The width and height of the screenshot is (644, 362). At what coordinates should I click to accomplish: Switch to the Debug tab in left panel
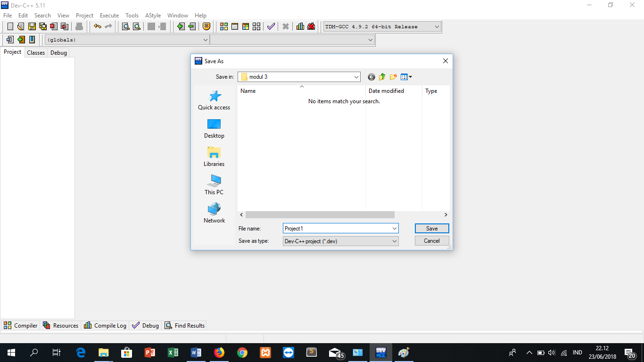click(x=58, y=53)
